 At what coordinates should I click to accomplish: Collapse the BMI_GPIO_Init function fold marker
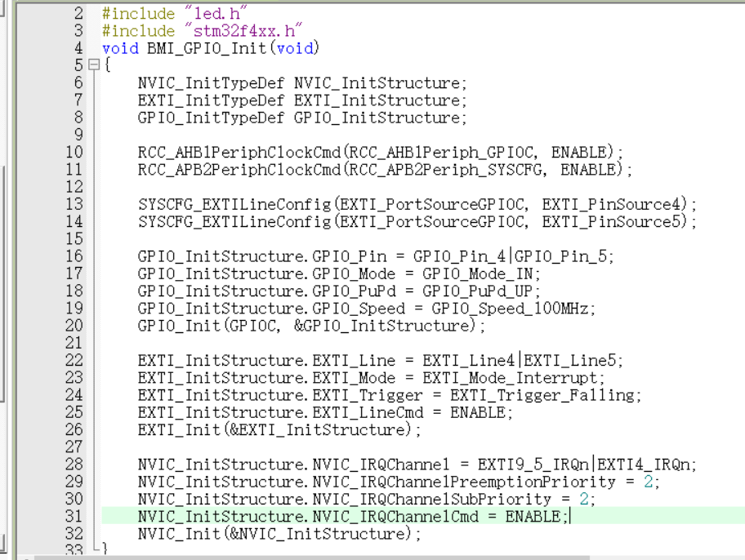pyautogui.click(x=94, y=64)
